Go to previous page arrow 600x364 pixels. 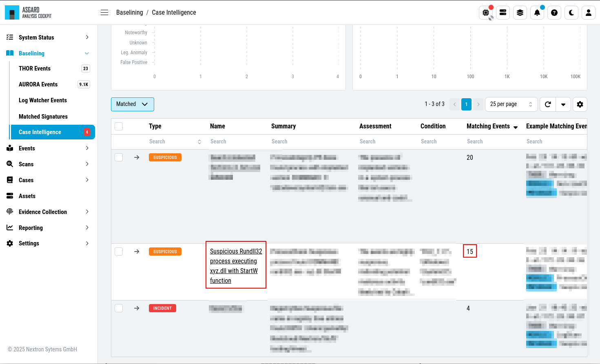[454, 104]
